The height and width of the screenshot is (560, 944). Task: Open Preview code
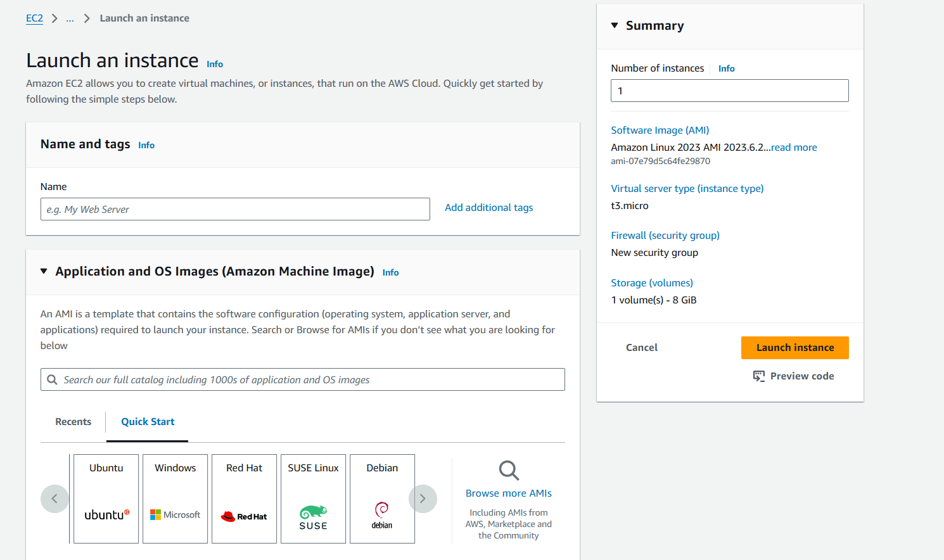point(793,376)
